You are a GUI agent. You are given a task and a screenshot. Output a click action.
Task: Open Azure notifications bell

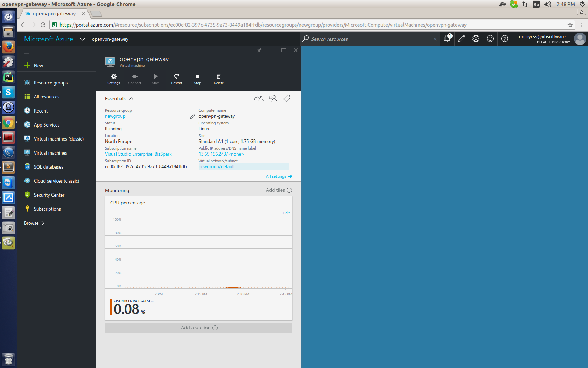[447, 39]
